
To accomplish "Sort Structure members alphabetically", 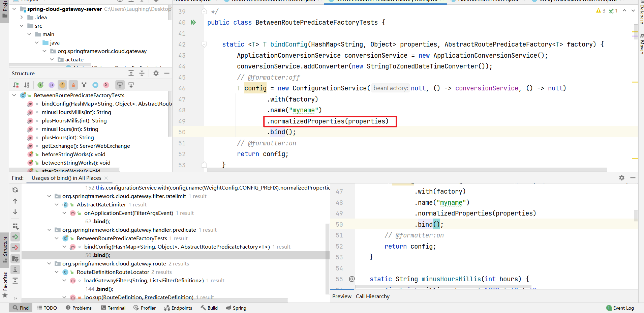I will pos(27,85).
